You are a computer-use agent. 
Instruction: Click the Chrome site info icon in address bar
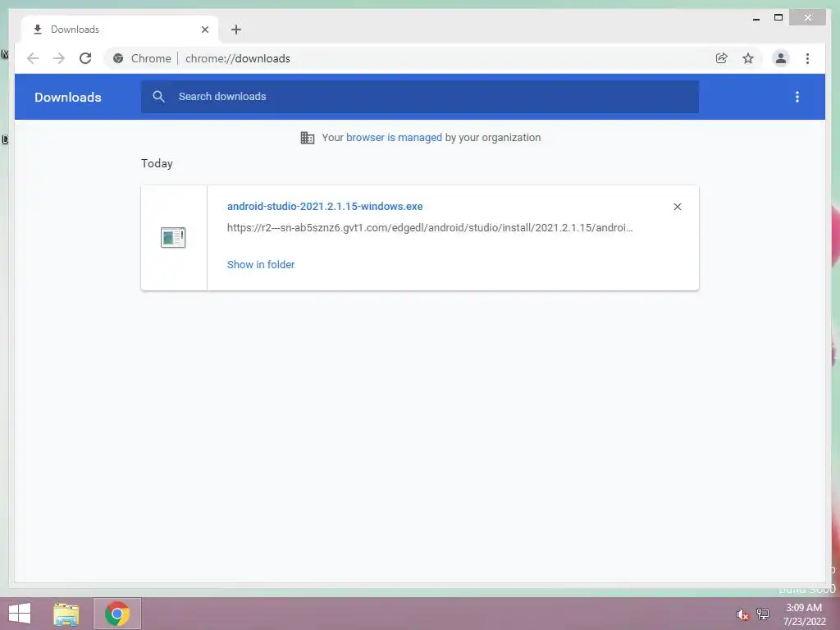coord(118,58)
